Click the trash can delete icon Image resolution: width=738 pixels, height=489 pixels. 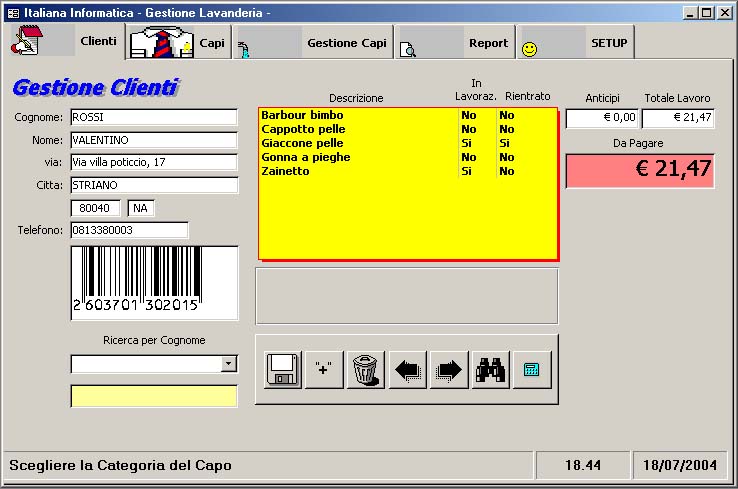pos(366,369)
